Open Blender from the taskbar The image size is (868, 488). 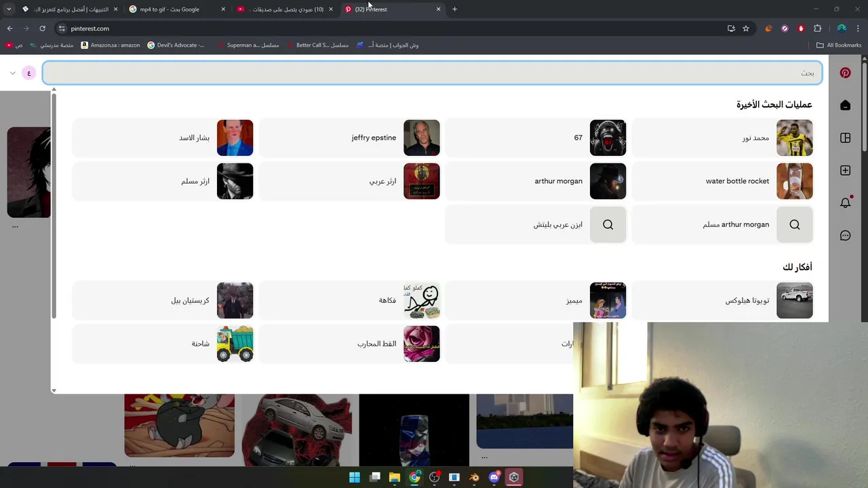pyautogui.click(x=474, y=477)
